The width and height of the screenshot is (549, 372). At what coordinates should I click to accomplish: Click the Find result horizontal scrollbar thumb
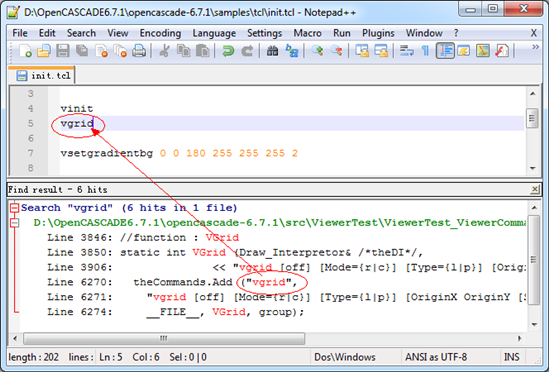[164, 338]
